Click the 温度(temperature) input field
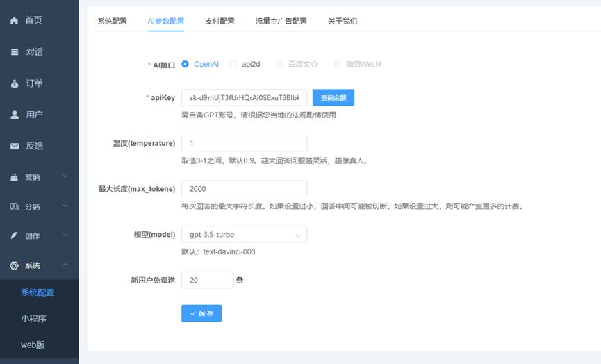Image resolution: width=601 pixels, height=364 pixels. click(244, 143)
